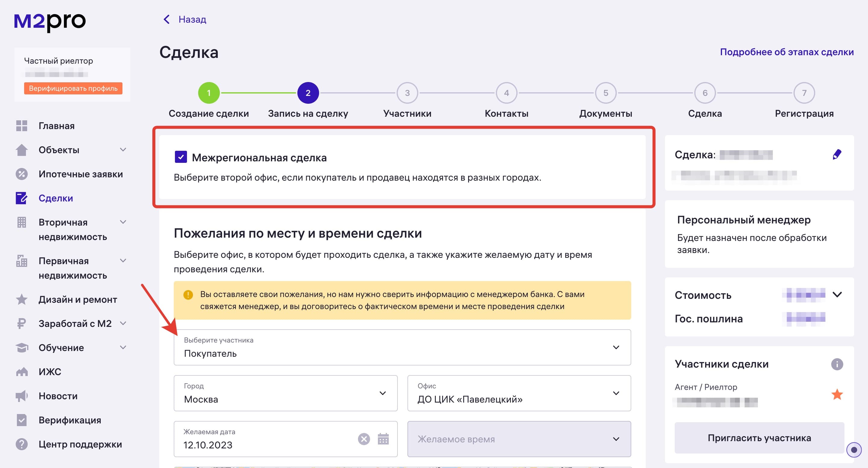Select step 7 Регистрация
The image size is (868, 468).
[804, 93]
